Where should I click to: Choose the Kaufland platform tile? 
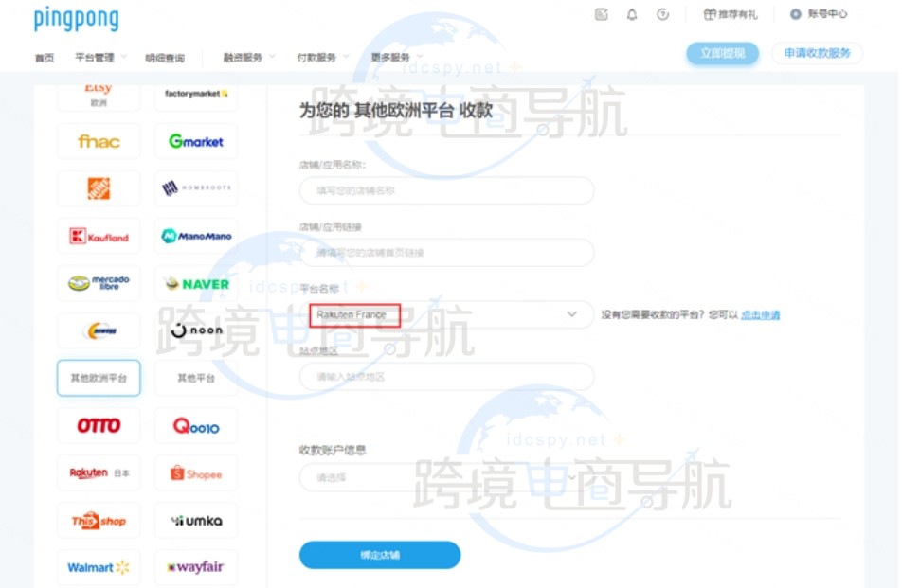point(99,237)
